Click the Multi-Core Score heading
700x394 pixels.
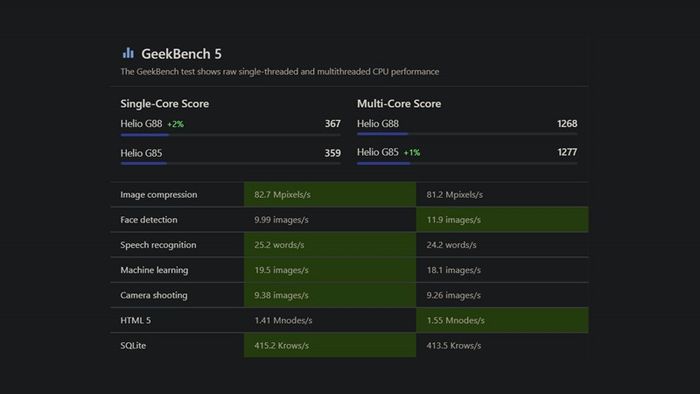(x=399, y=104)
